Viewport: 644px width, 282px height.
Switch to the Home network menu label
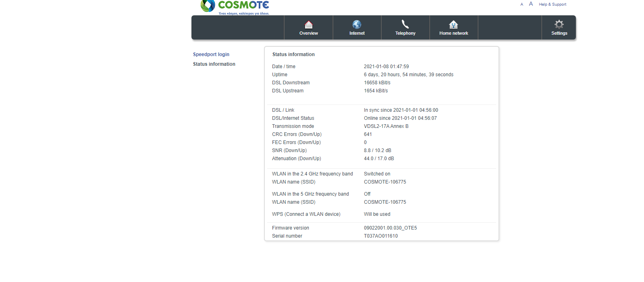click(454, 33)
